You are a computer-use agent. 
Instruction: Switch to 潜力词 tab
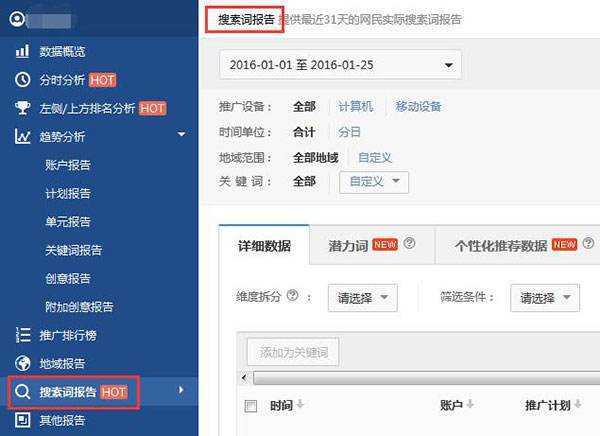tap(372, 245)
